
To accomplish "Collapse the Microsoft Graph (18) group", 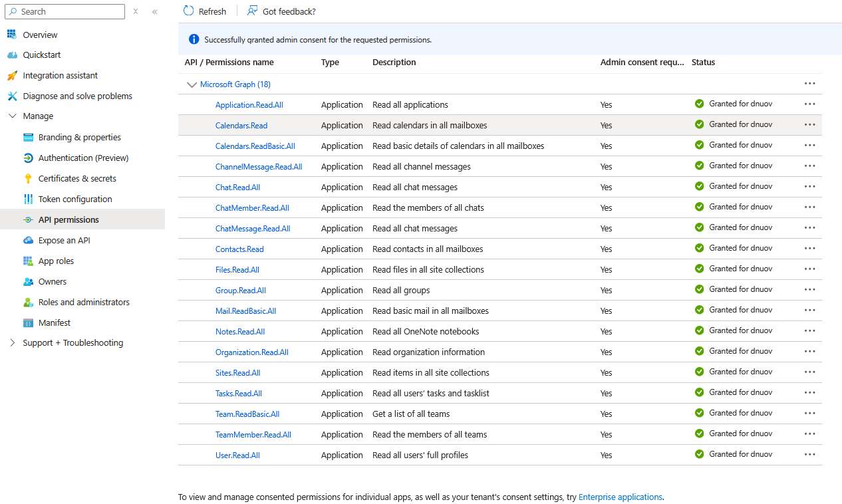I will pyautogui.click(x=192, y=84).
